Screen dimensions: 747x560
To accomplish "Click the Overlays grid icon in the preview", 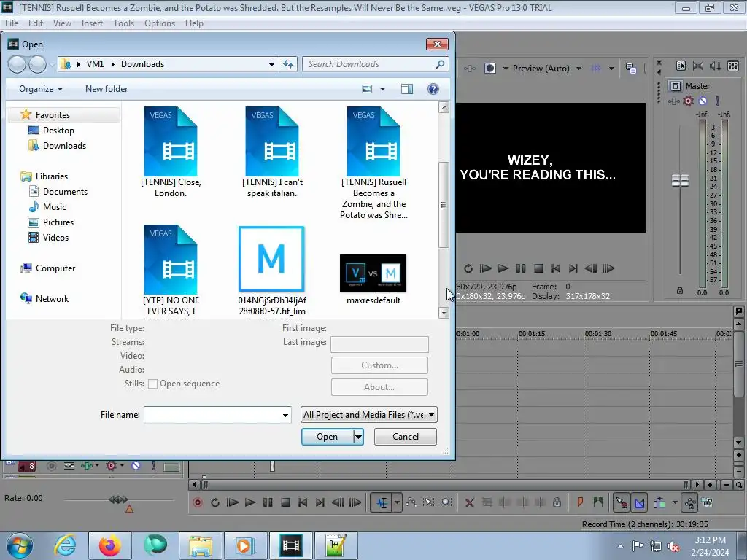I will click(595, 69).
